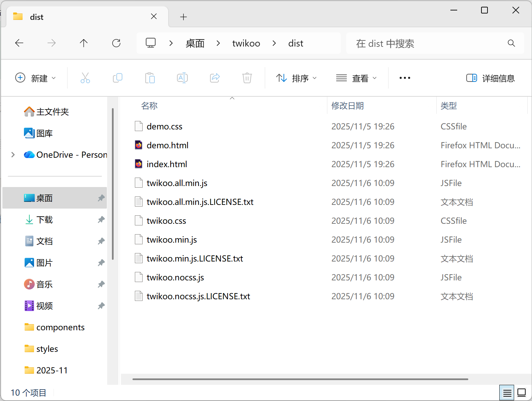Click the 下载 download arrow icon
This screenshot has height=401, width=532.
[x=29, y=220]
